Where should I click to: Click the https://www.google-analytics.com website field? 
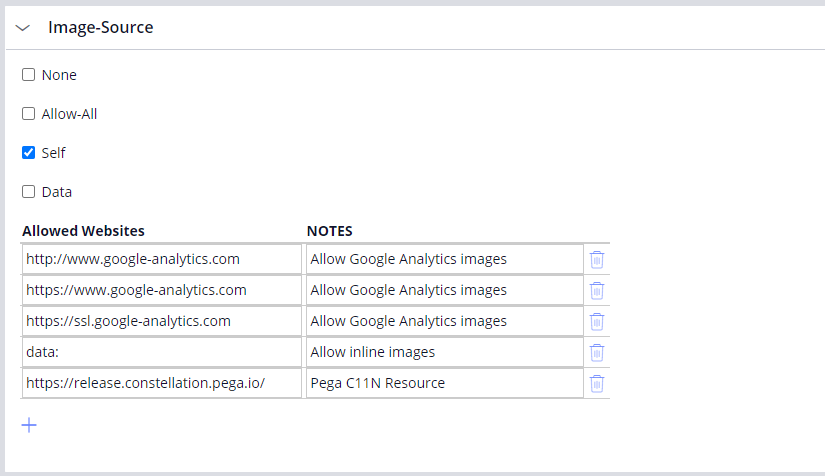tap(161, 290)
